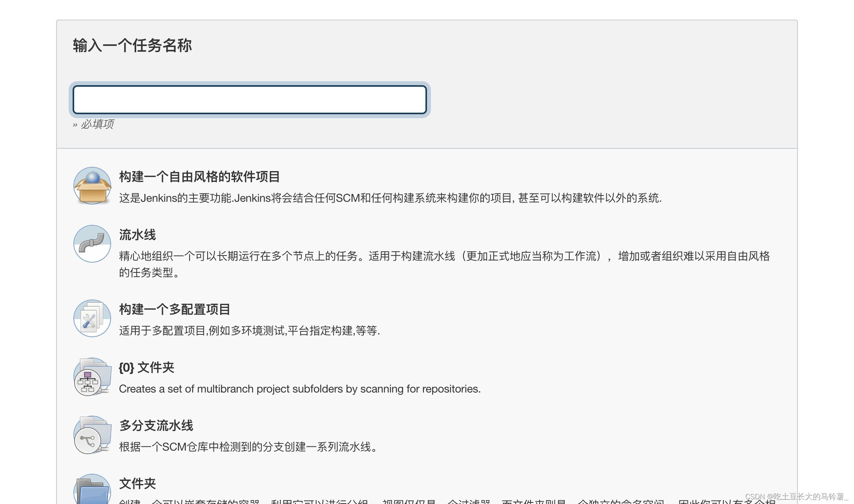Select the blue folder icon at the bottom

click(x=92, y=491)
